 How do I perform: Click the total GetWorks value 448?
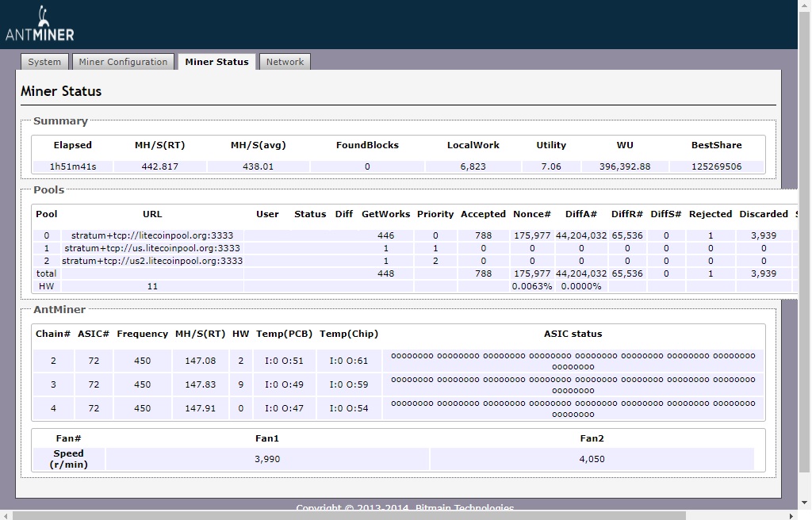[x=386, y=273]
